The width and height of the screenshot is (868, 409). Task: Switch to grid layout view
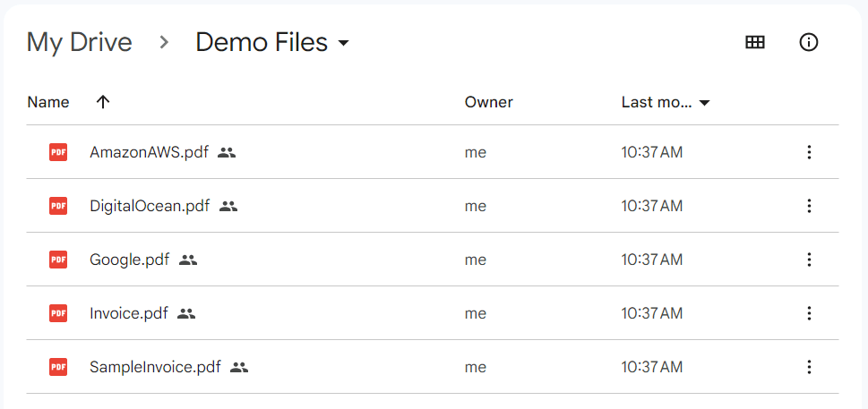coord(755,42)
